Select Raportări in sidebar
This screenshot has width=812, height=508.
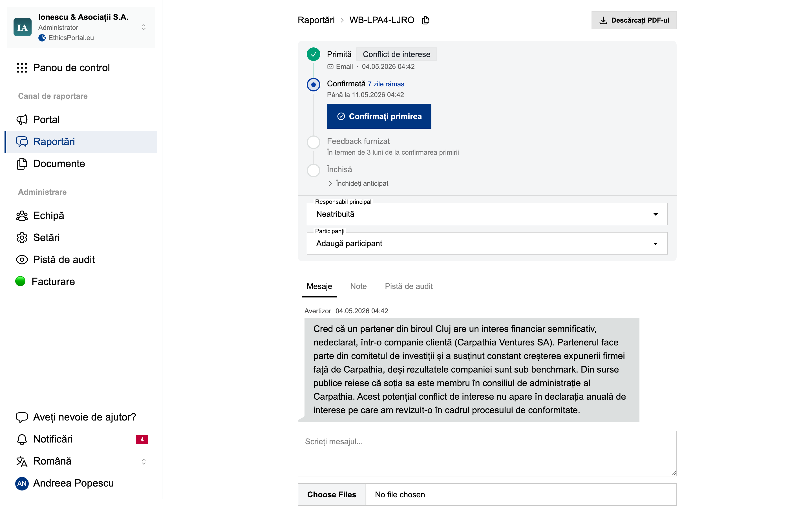coord(81,142)
